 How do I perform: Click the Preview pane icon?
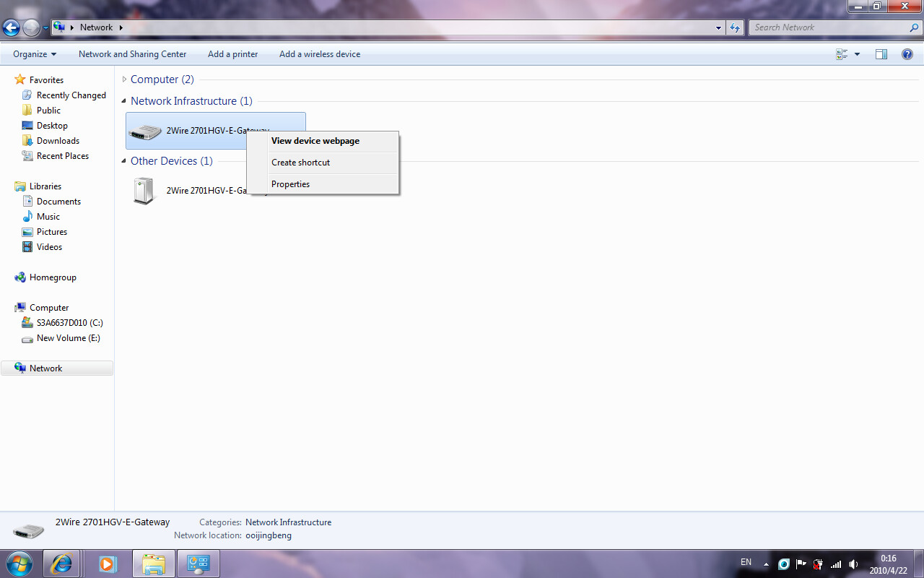click(881, 54)
